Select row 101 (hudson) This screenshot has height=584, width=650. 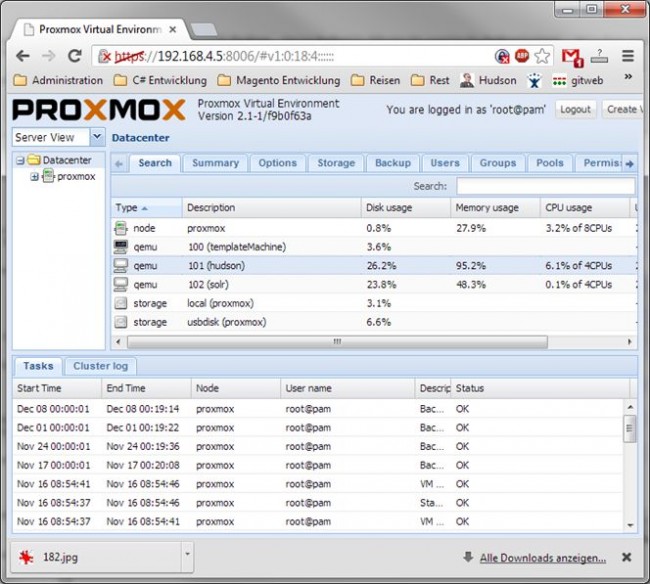click(x=374, y=266)
